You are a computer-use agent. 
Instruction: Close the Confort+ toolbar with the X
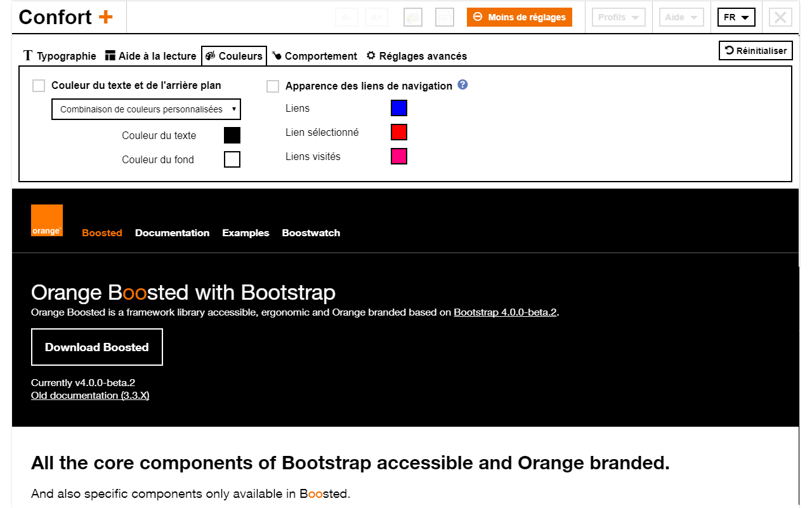780,17
